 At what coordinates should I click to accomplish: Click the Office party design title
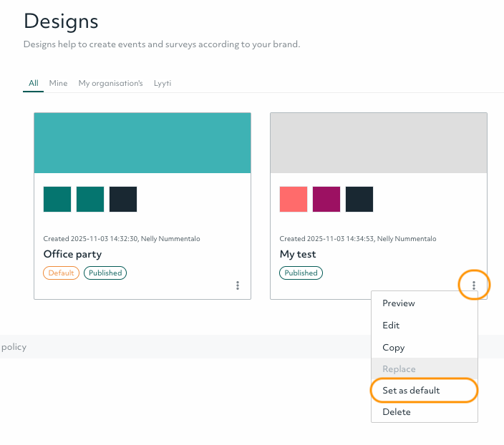(x=72, y=254)
